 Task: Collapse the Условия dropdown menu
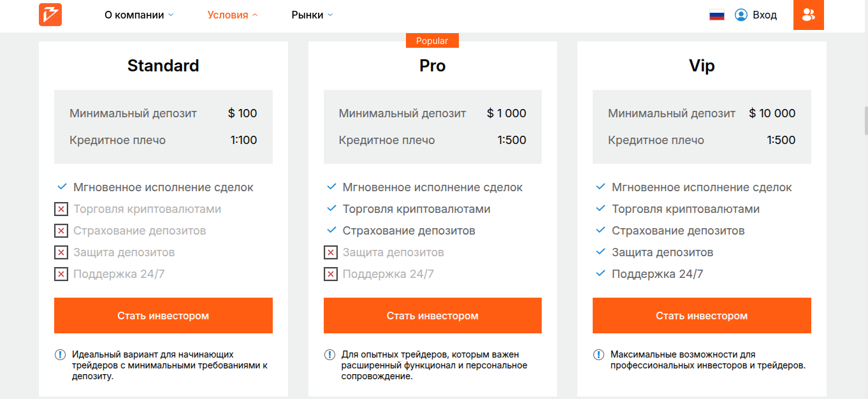tap(233, 15)
